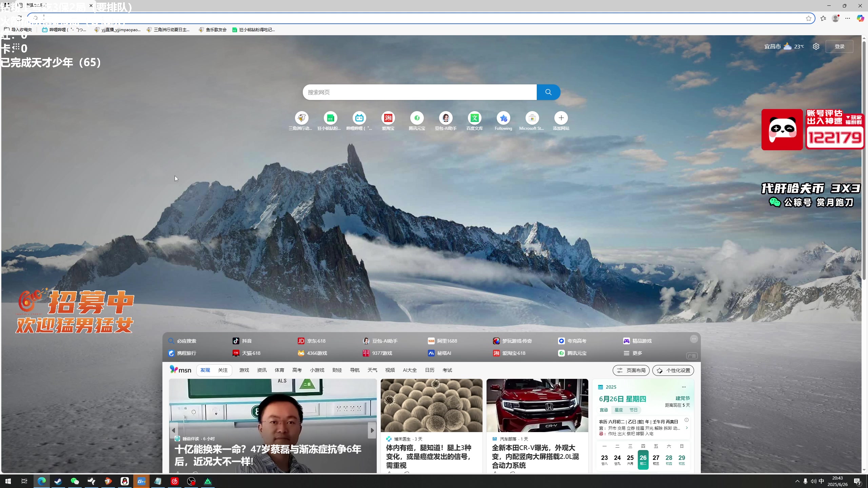The image size is (868, 488).
Task: Open the Copilot sidebar icon
Action: 860,18
